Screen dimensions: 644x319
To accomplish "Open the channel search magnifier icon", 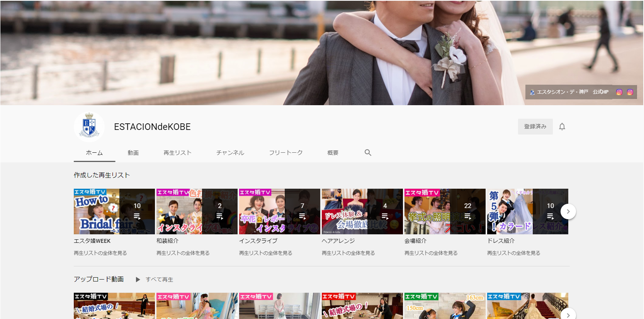I will pyautogui.click(x=368, y=153).
